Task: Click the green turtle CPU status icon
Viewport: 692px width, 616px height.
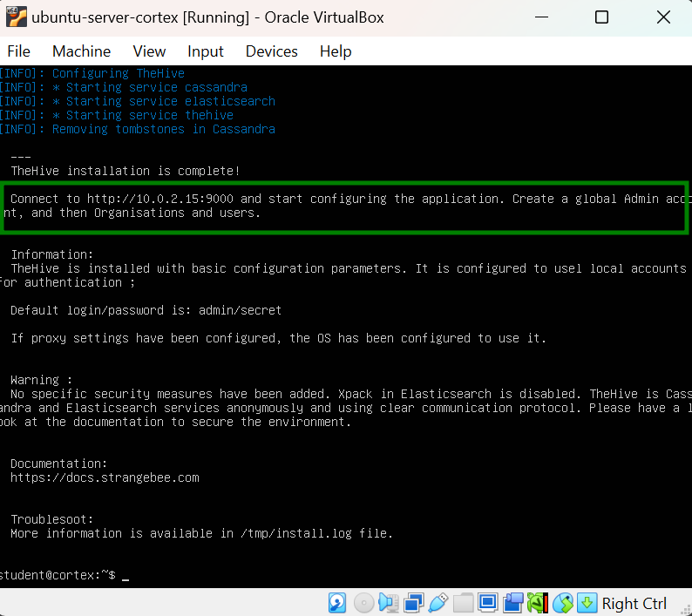Action: point(538,603)
